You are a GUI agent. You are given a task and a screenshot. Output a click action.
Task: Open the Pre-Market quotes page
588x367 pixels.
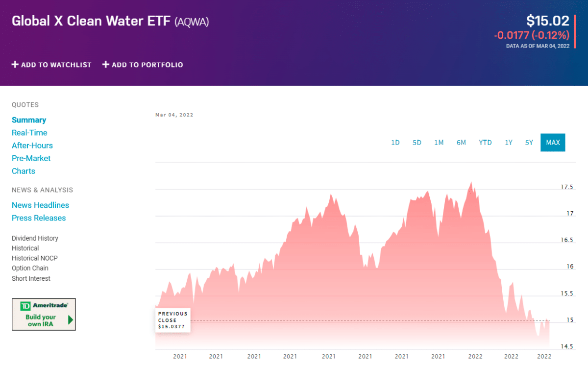pyautogui.click(x=31, y=158)
